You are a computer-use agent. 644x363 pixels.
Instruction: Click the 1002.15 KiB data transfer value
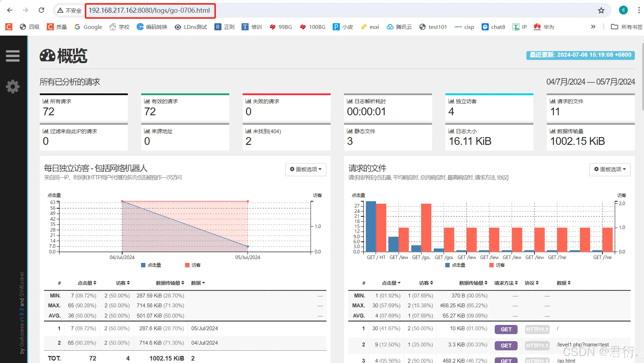pos(577,141)
